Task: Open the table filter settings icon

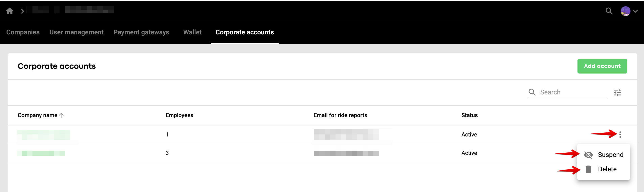Action: pos(617,92)
